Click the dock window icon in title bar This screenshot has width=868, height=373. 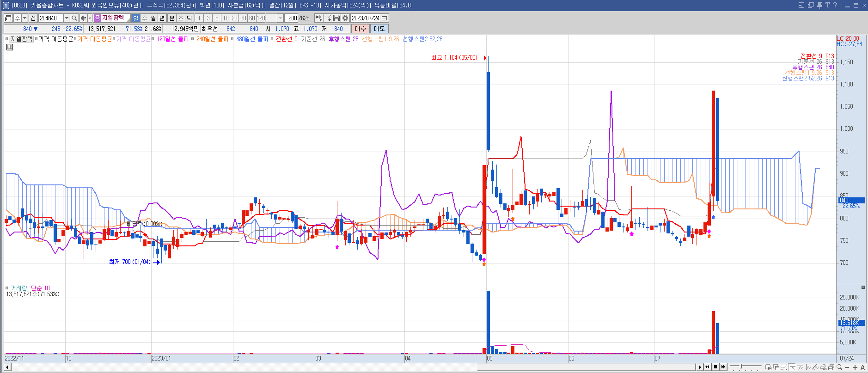click(801, 5)
